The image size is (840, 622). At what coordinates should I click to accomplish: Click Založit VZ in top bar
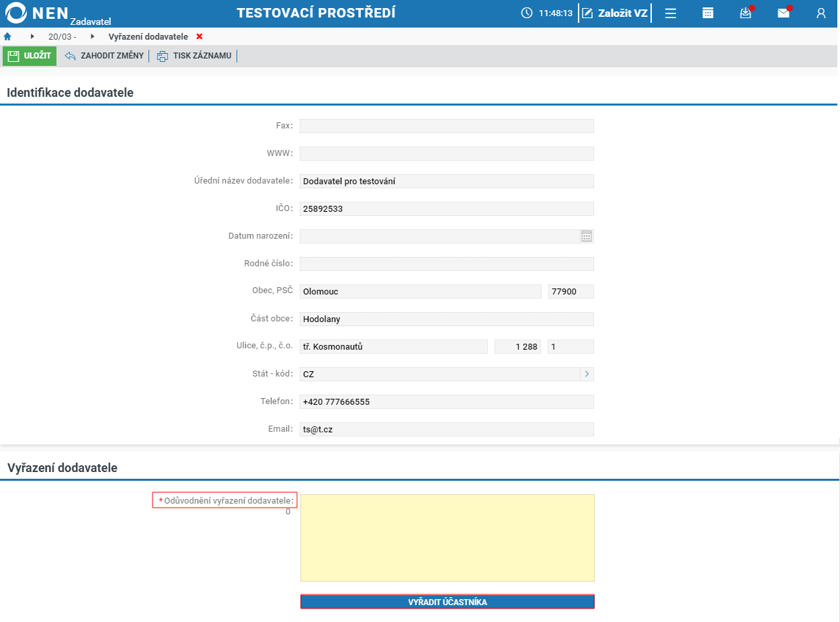(615, 13)
